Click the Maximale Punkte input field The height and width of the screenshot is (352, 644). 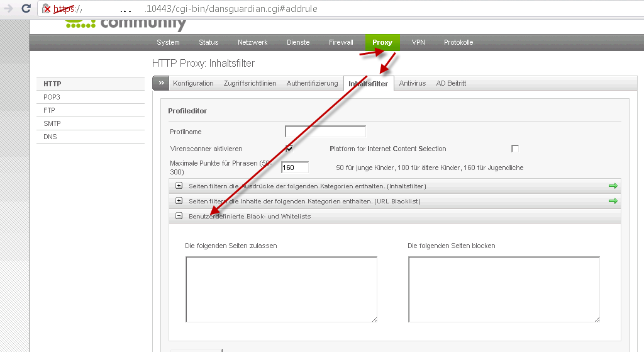(295, 167)
